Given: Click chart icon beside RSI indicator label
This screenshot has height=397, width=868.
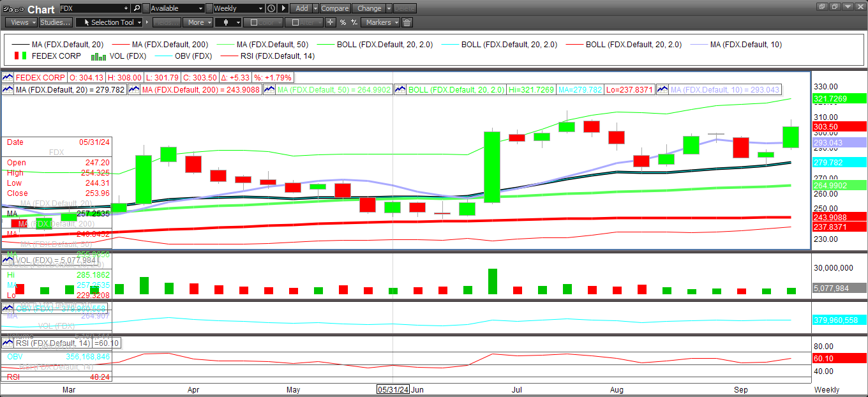Looking at the screenshot, I should tap(8, 343).
